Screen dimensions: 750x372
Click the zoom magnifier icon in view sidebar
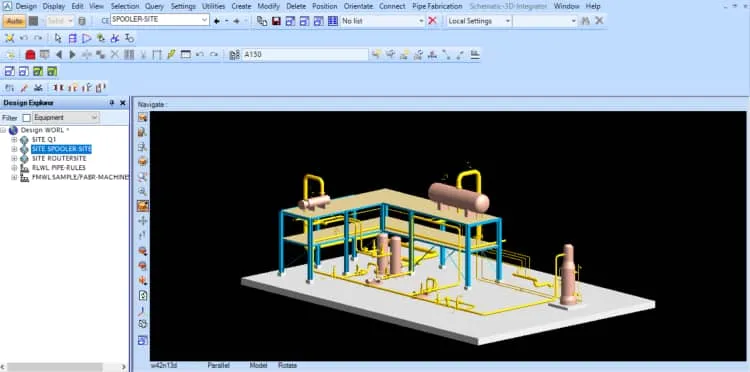point(143,191)
